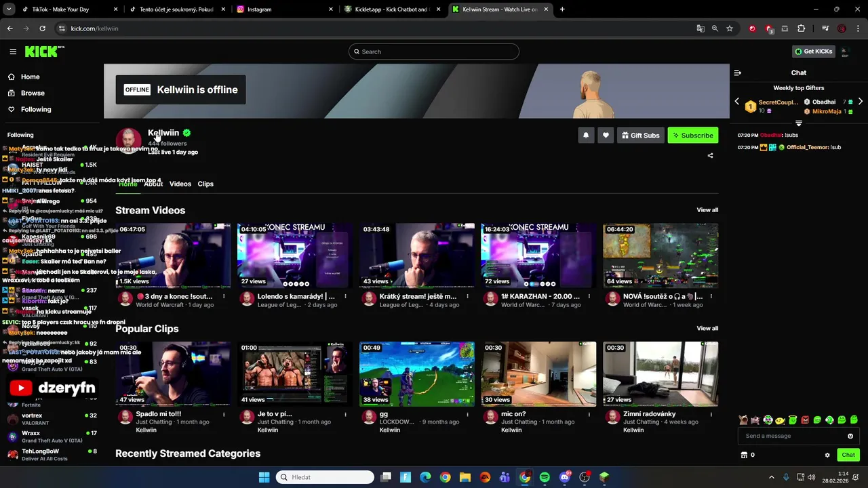Viewport: 868px width, 488px height.
Task: Open Microsoft Edge from the taskbar
Action: tap(425, 477)
